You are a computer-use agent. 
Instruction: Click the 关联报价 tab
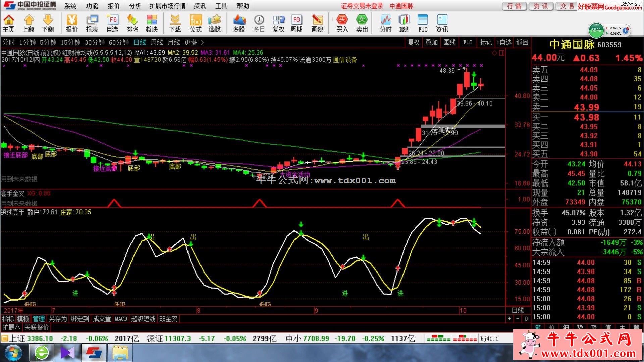tap(37, 327)
